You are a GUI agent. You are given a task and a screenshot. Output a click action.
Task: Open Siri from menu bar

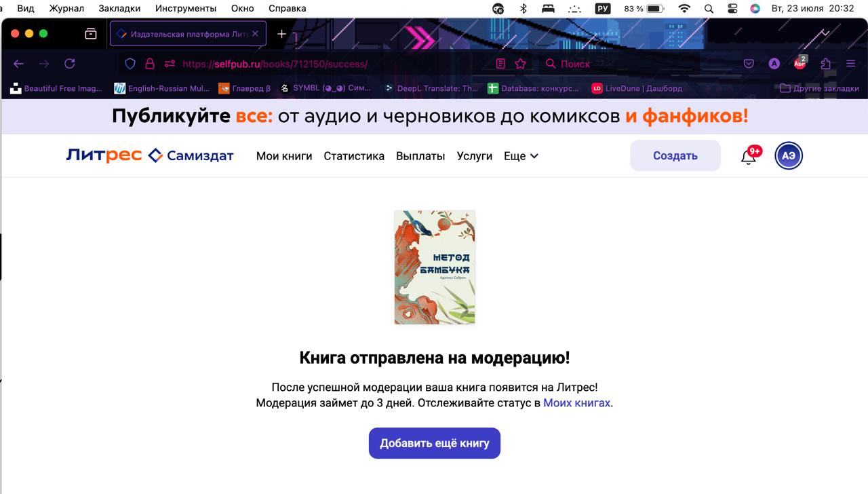click(x=755, y=8)
